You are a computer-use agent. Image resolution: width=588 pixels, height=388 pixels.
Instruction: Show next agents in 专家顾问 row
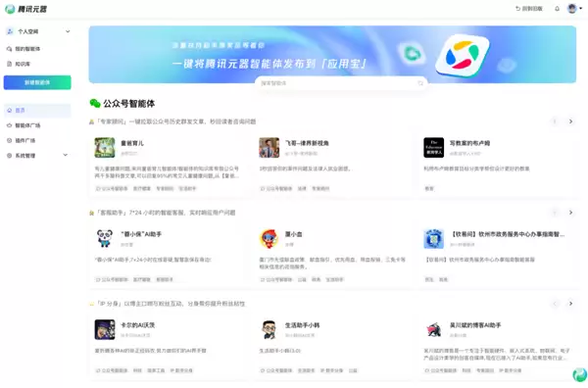coord(570,121)
